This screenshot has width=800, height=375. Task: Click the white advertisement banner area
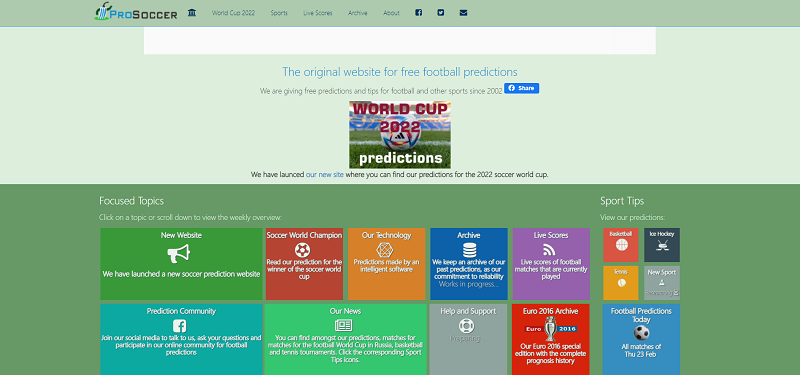(399, 40)
